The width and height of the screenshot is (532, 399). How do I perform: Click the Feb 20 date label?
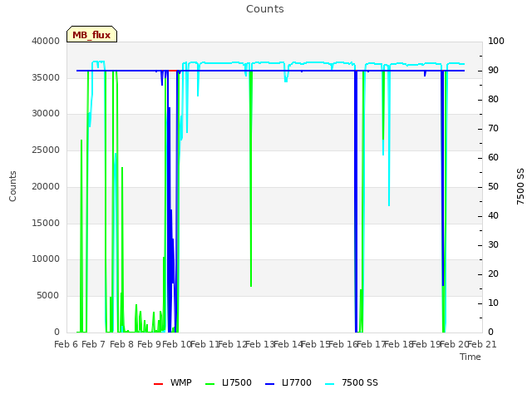pyautogui.click(x=455, y=344)
